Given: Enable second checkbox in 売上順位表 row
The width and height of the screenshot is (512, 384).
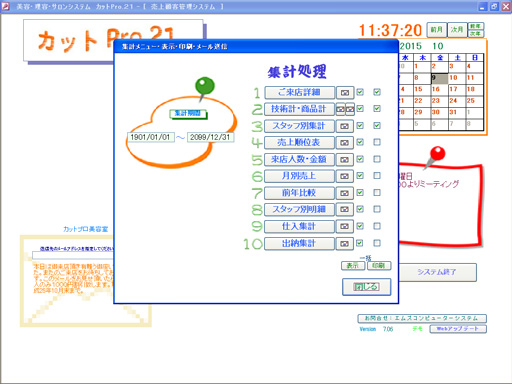Looking at the screenshot, I should coord(377,142).
